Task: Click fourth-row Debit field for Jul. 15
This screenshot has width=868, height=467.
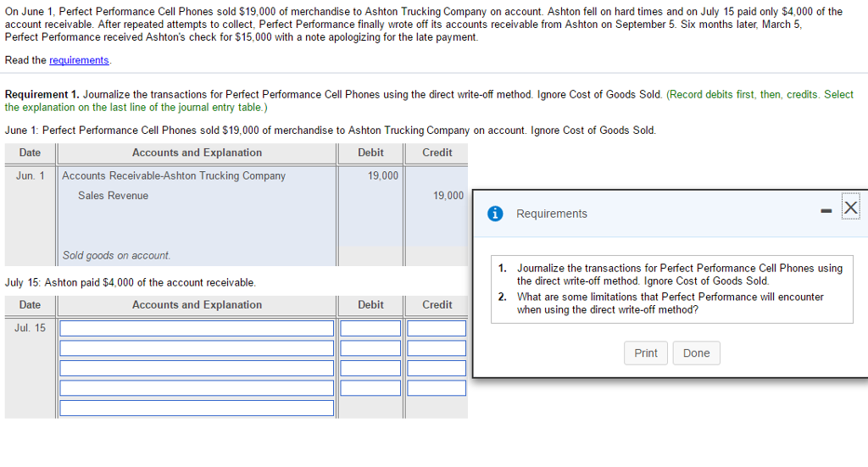Action: coord(370,388)
